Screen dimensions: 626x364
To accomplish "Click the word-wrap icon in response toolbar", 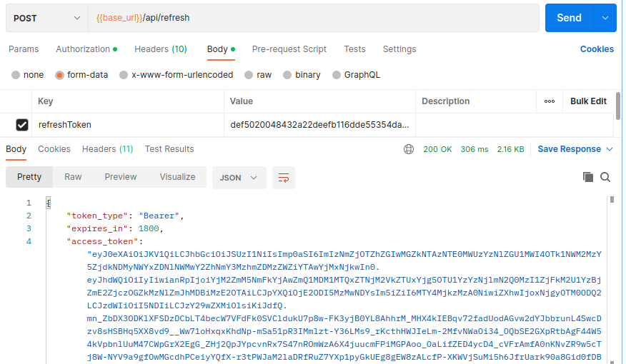I will pos(284,178).
